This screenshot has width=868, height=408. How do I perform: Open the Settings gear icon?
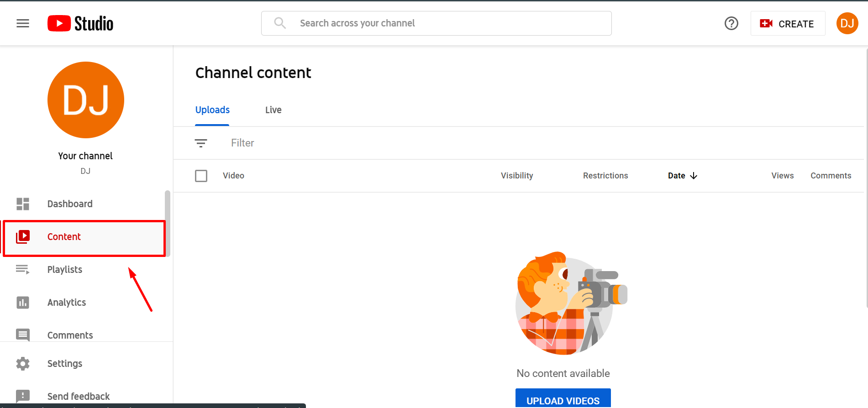(23, 364)
